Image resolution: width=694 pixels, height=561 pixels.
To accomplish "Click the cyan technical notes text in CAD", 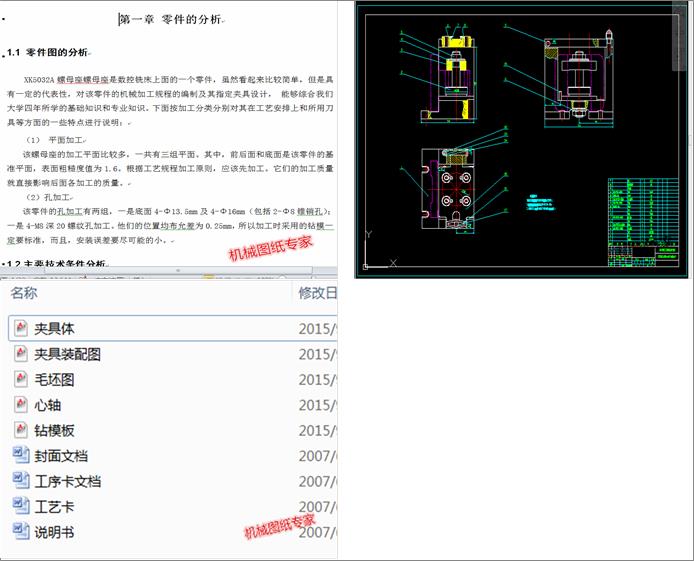I will (540, 202).
